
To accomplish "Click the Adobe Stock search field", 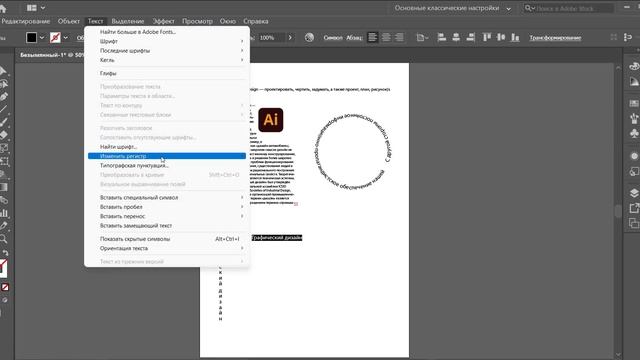I will coord(569,8).
